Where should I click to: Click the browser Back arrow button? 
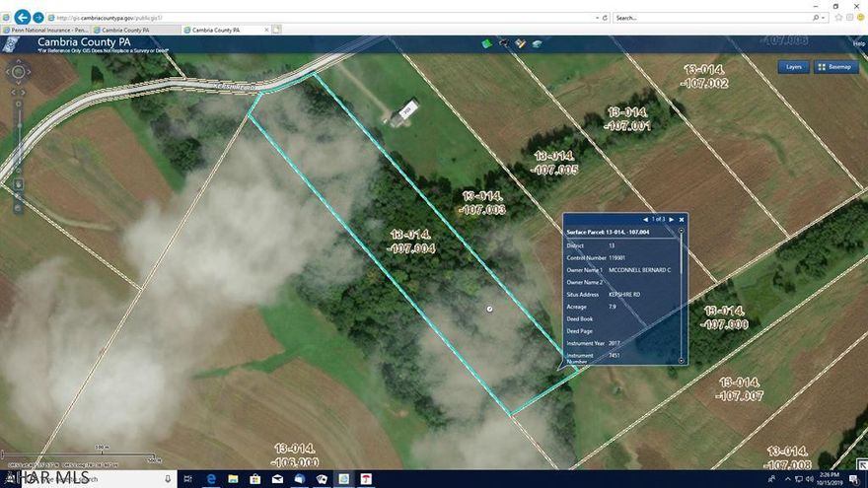tap(22, 17)
